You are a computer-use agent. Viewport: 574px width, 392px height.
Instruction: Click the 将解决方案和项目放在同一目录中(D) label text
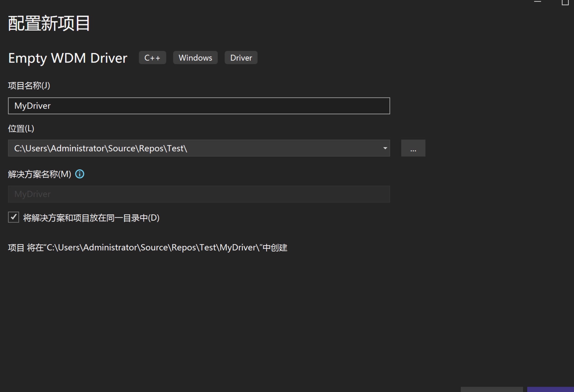tap(91, 218)
